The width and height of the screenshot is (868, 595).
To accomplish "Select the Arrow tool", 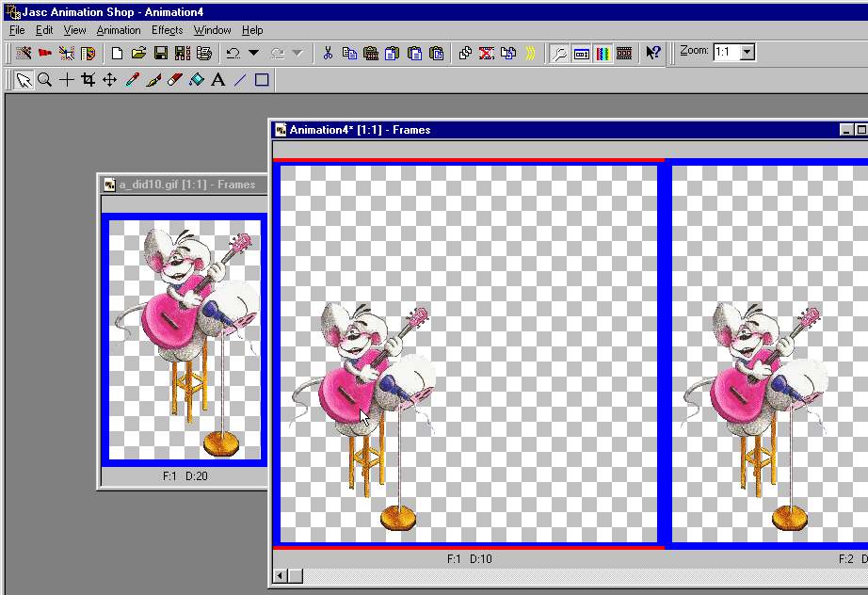I will click(x=24, y=80).
